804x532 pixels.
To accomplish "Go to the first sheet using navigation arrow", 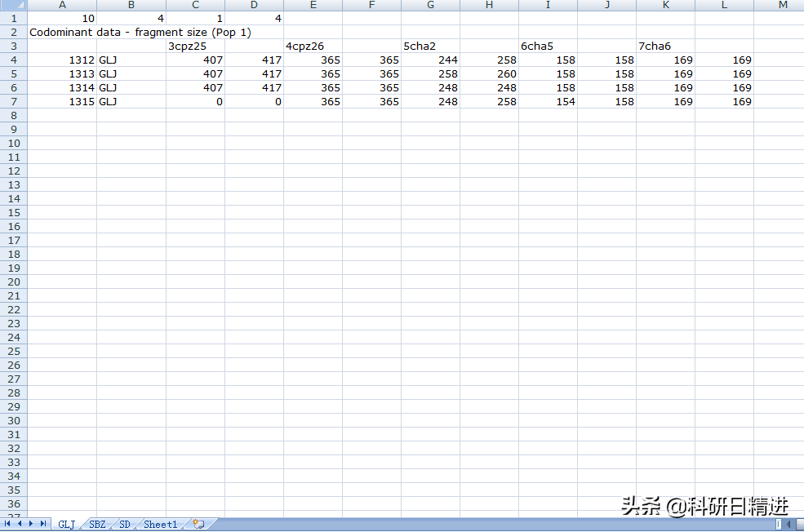I will click(7, 524).
